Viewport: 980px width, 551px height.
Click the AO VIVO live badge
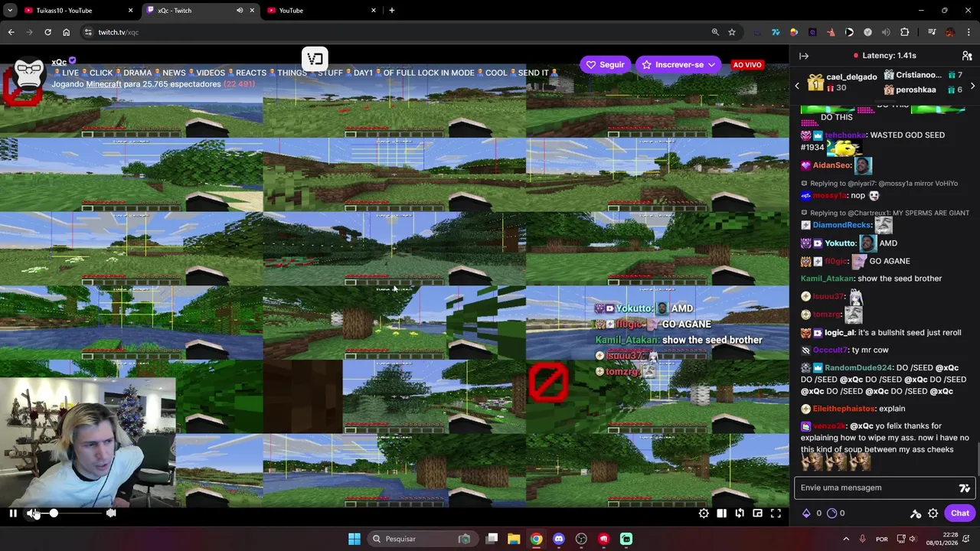[x=747, y=65]
